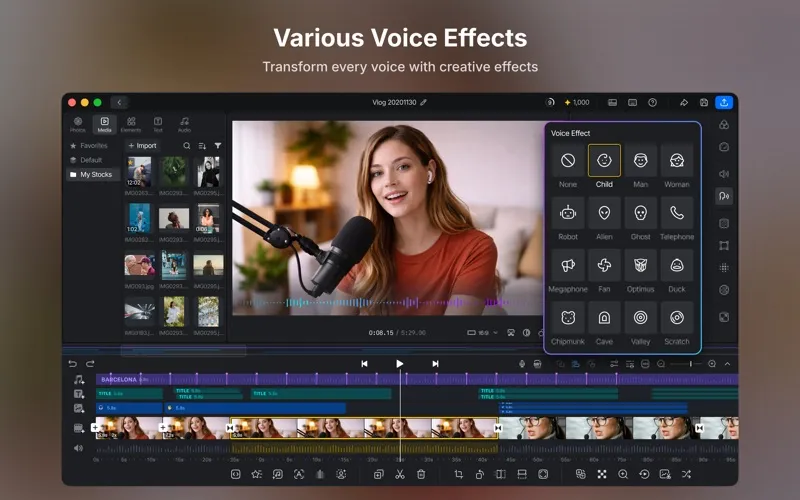Choose the Duck voice effect

[x=677, y=265]
